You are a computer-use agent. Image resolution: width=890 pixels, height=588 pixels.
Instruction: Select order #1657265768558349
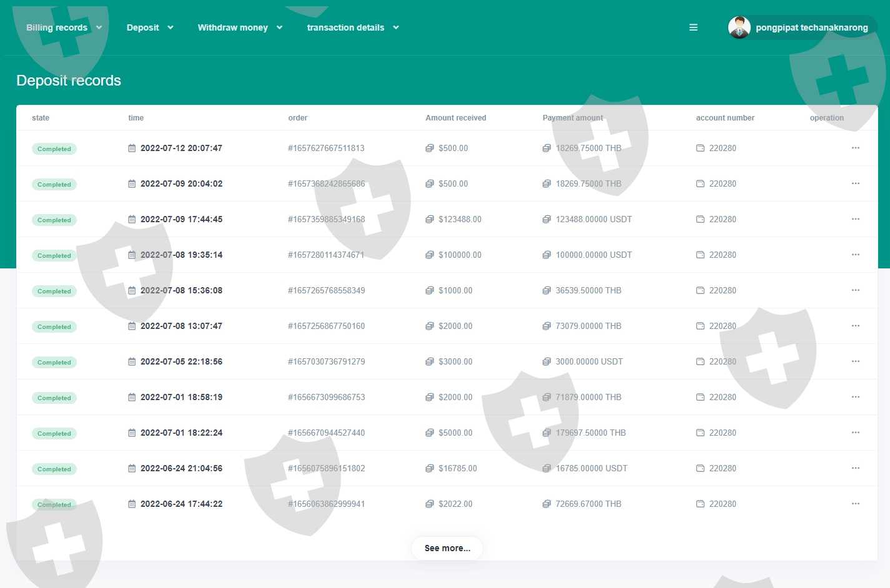(x=326, y=290)
